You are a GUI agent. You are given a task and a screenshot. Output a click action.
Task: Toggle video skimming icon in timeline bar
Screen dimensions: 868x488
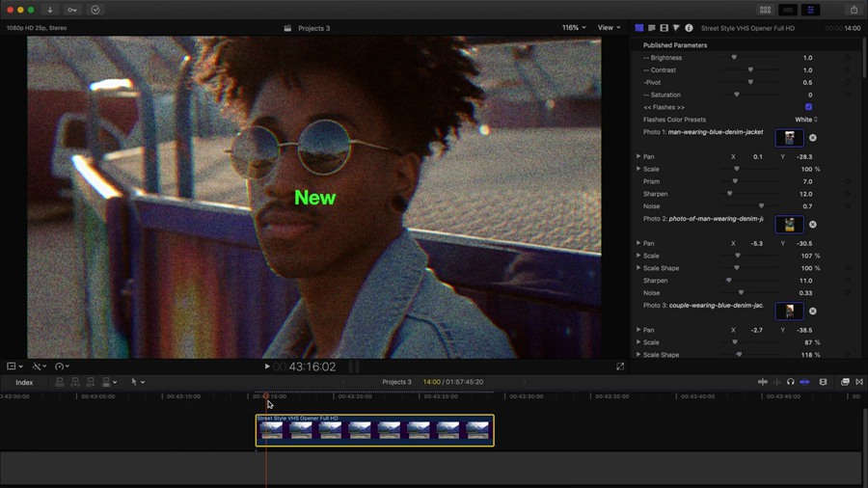point(762,382)
